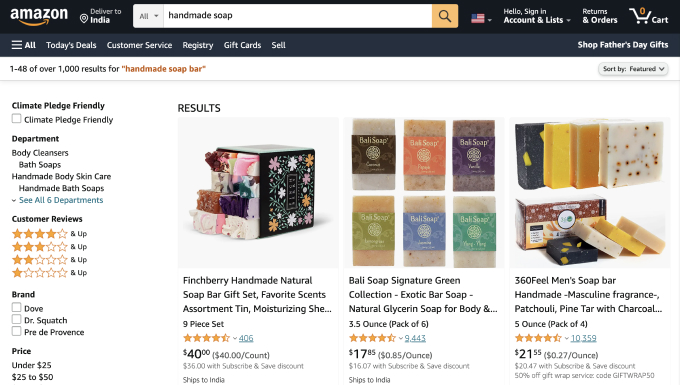Screen dimensions: 680x385
Task: Check the Dove brand filter
Action: coord(16,307)
